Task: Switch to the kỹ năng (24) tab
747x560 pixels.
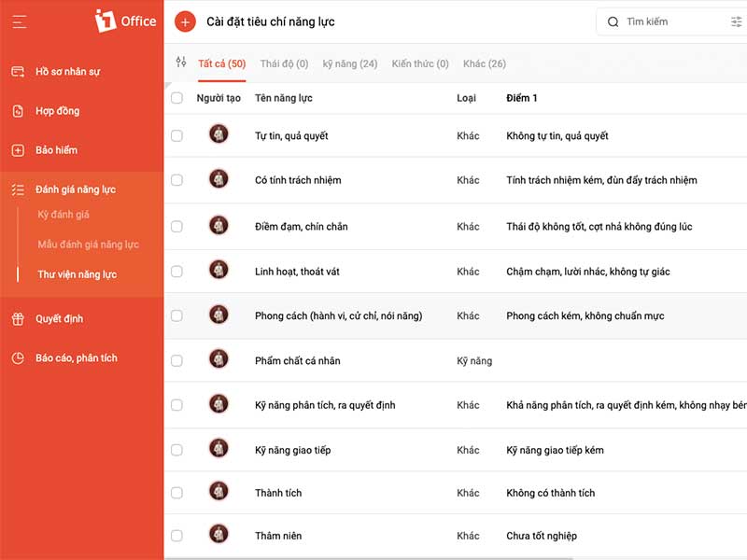Action: pos(350,63)
